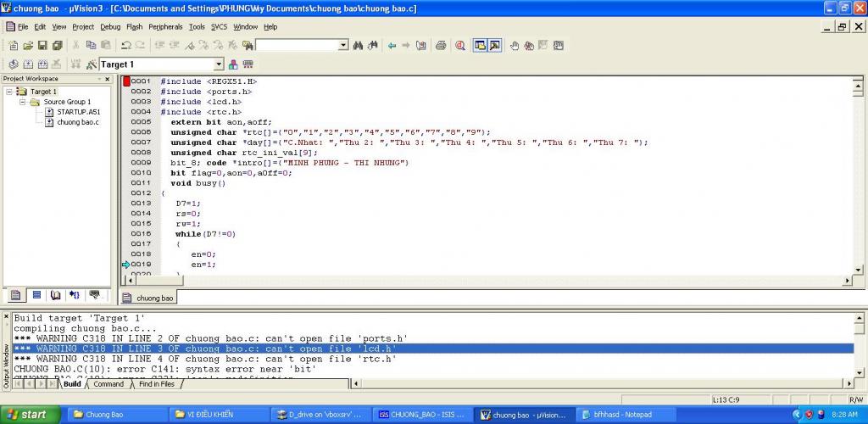868x424 pixels.
Task: Toggle the Output Window toolbar button
Action: [494, 45]
